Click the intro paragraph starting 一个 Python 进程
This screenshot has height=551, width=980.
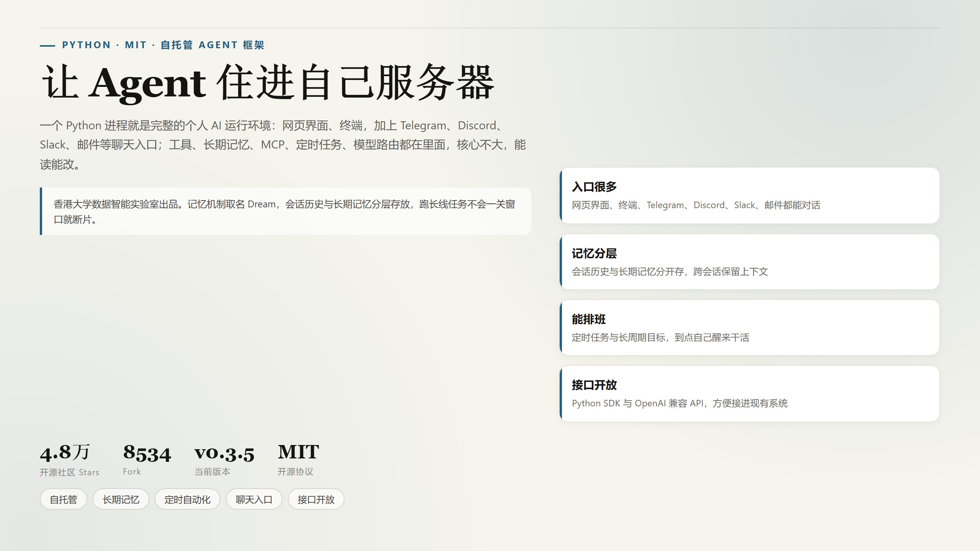point(283,145)
